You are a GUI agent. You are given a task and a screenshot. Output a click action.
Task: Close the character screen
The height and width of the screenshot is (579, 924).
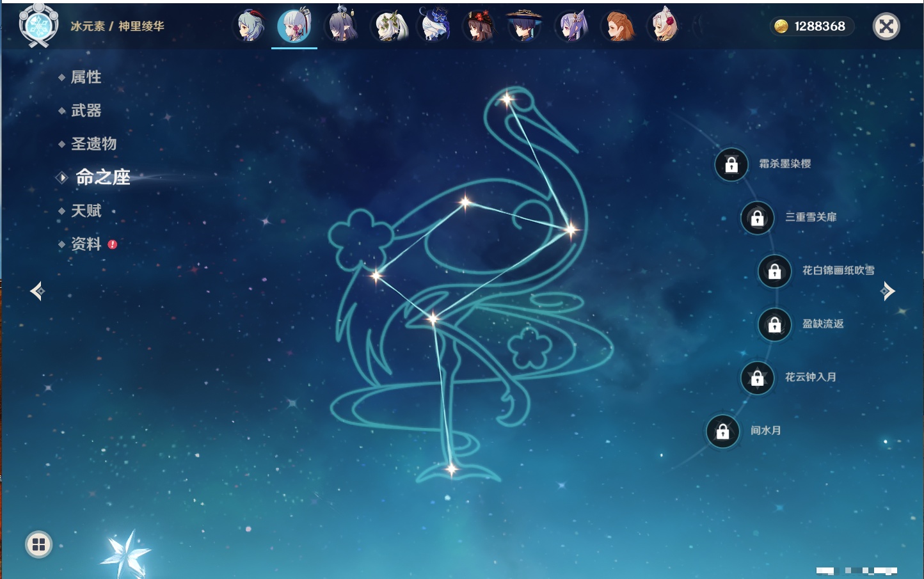tap(886, 26)
